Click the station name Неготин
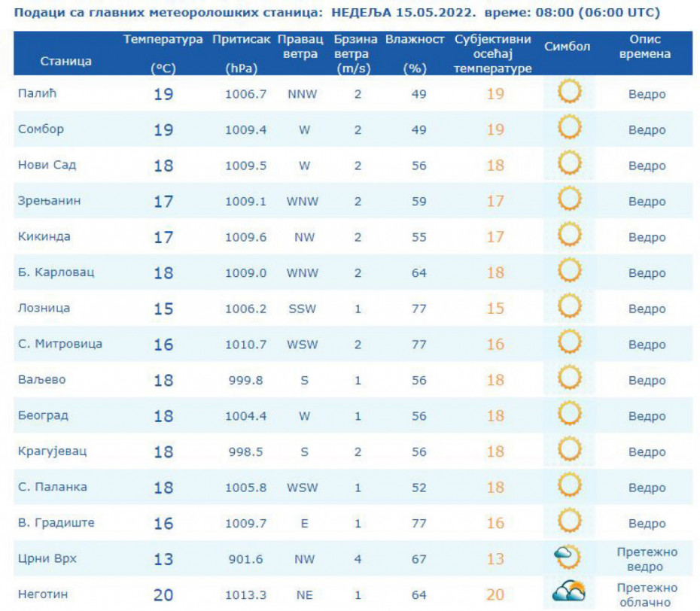Screen dimensions: 700x611 tap(44, 594)
